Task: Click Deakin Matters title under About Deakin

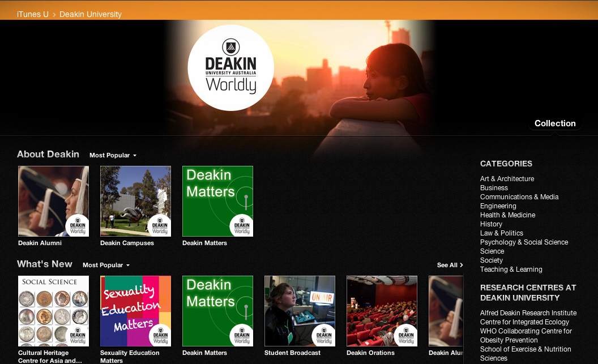Action: click(x=204, y=243)
